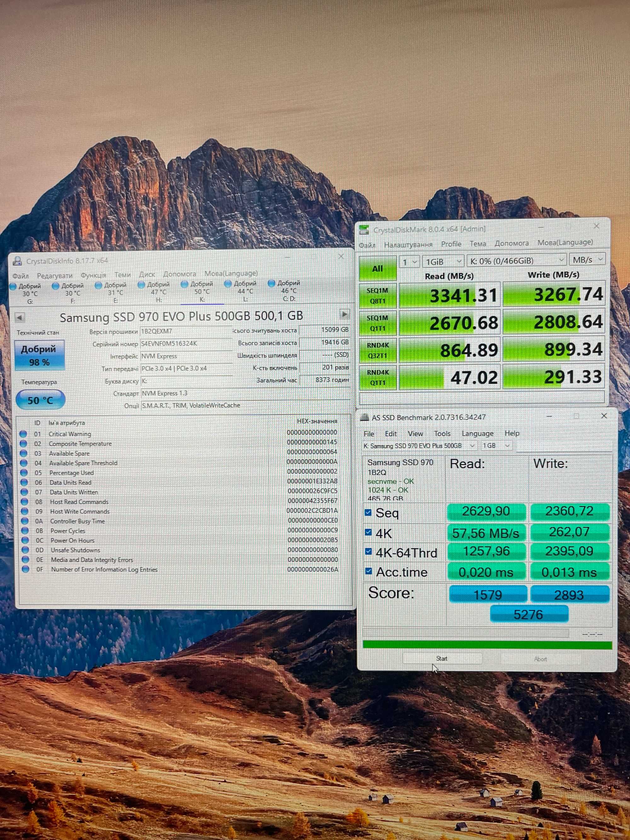Open the K: 0% drive selection dropdown

click(x=517, y=260)
